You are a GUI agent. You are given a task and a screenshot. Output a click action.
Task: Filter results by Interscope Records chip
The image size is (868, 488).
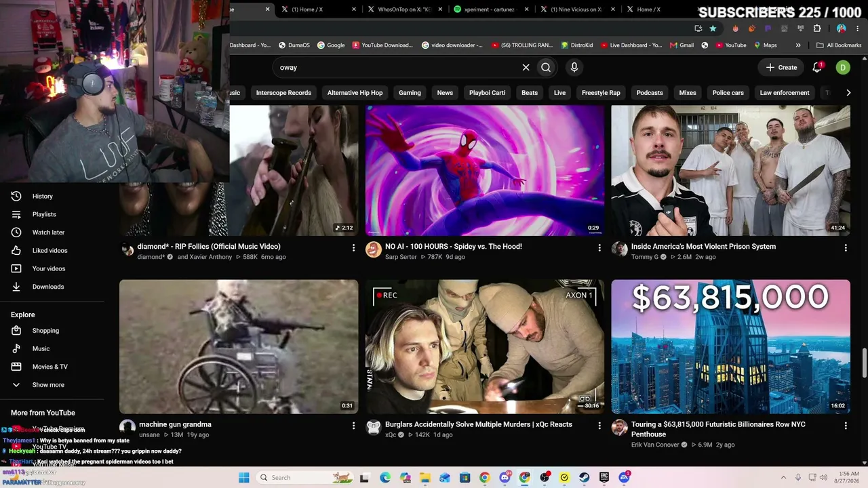tap(283, 93)
